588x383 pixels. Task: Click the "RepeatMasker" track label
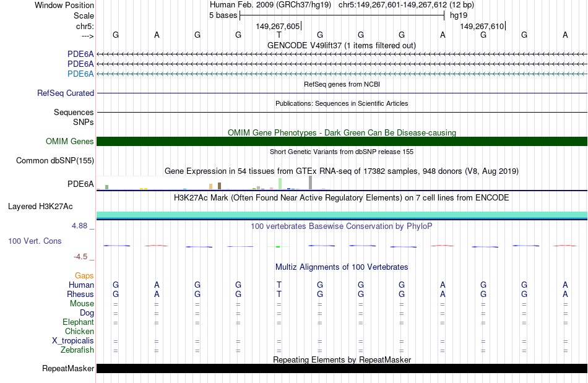68,368
